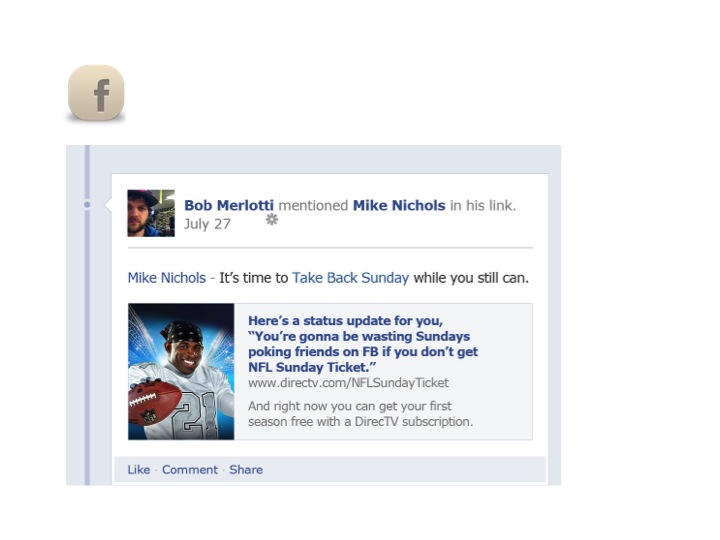Visit Bob Merlotti's profile name link
Screen dimensions: 720x540
pos(229,205)
